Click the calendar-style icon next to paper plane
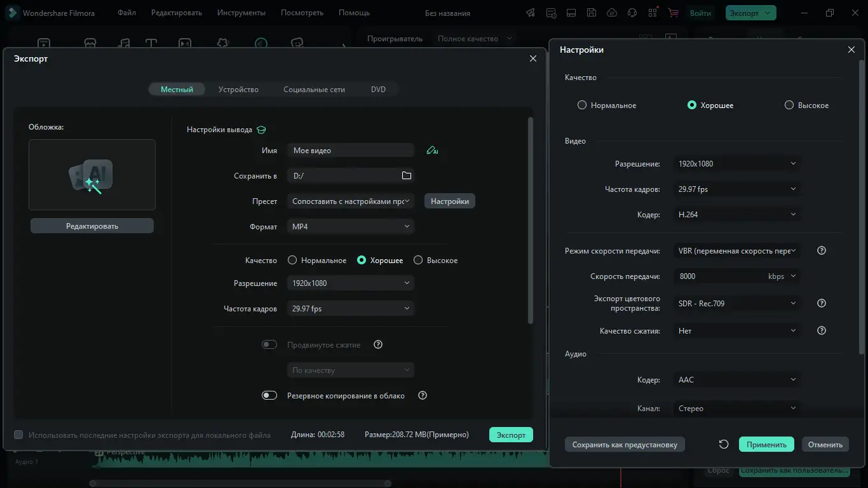 (x=551, y=13)
